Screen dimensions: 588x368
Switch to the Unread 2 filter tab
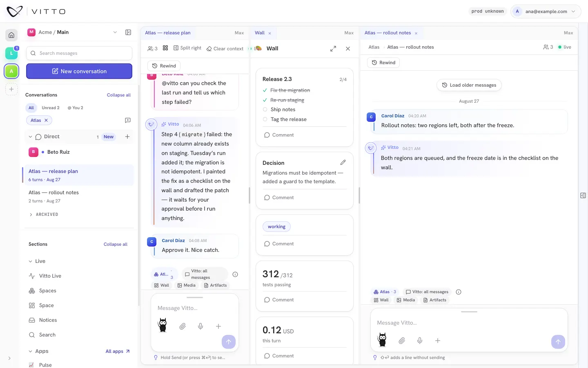tap(51, 108)
